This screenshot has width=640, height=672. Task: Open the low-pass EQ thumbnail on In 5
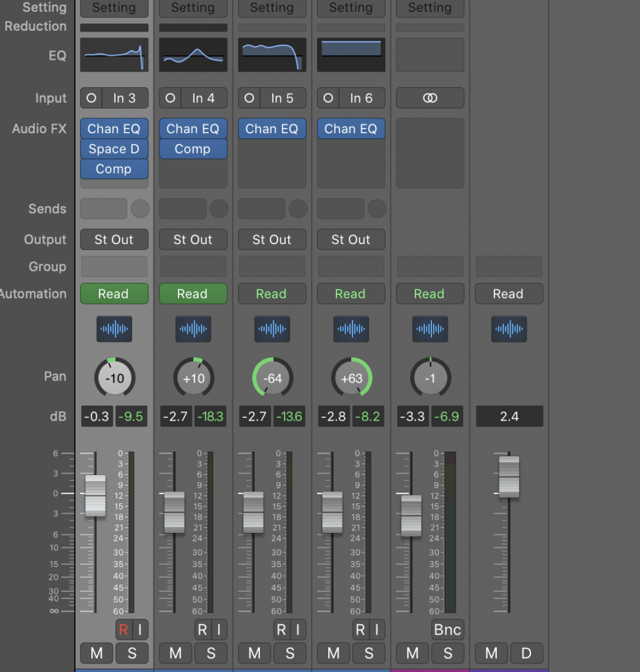pyautogui.click(x=272, y=54)
